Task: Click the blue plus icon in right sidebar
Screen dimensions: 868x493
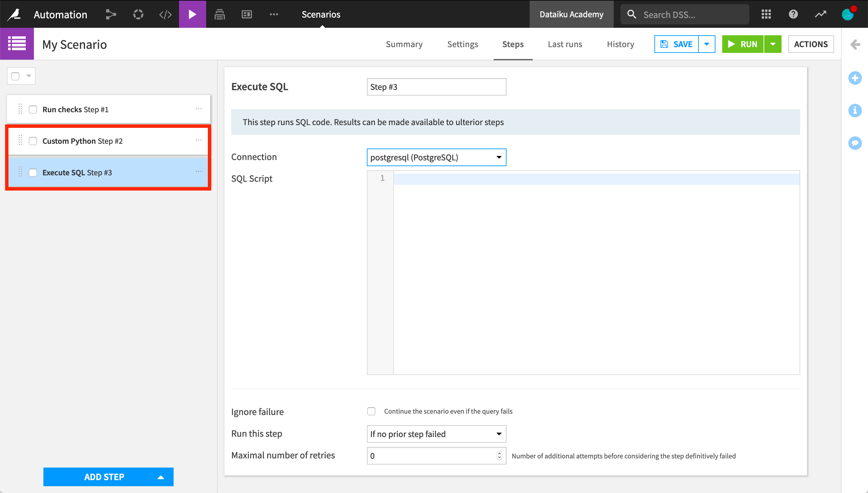Action: point(855,78)
